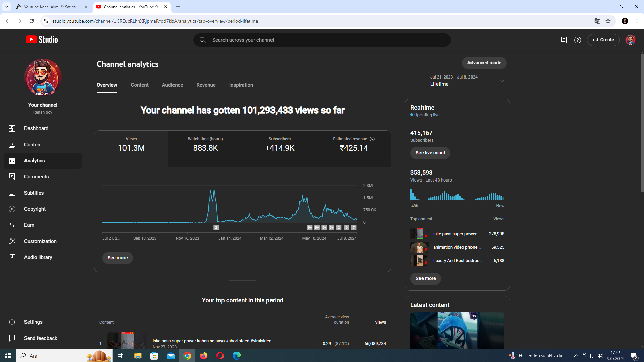The width and height of the screenshot is (644, 362).
Task: Expand the Lifetime date range dropdown
Action: pyautogui.click(x=467, y=81)
